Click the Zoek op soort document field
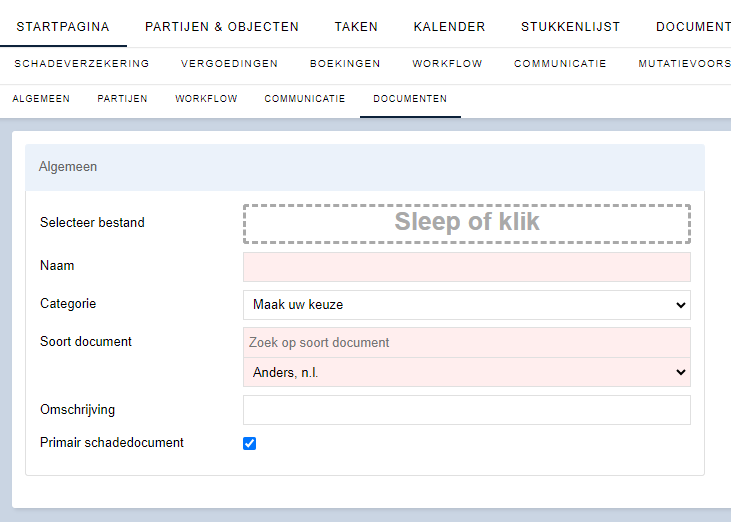 [467, 343]
